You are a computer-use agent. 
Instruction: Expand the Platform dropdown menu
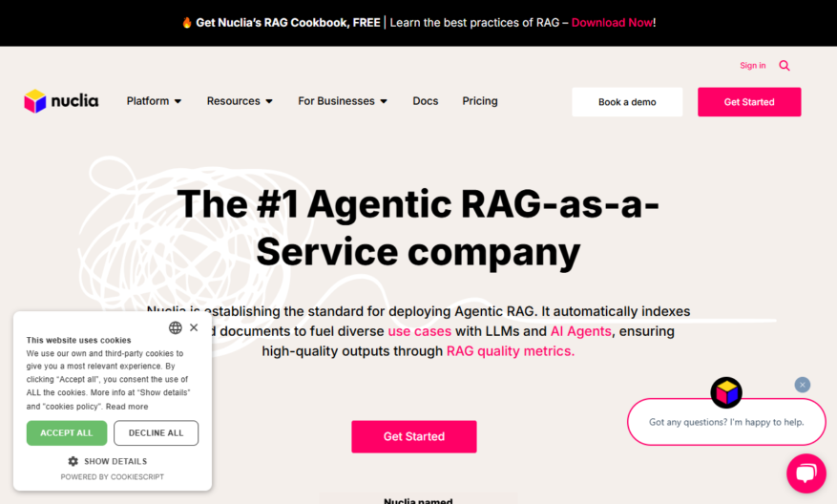(154, 101)
